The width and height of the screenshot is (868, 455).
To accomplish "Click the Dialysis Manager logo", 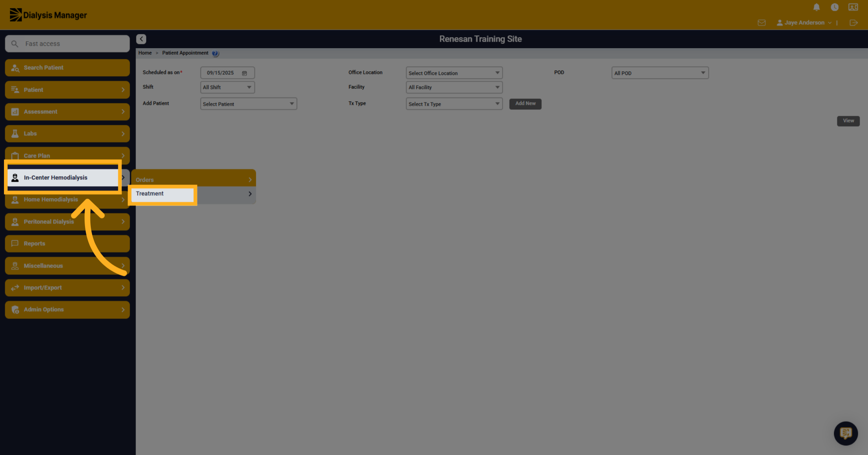I will 48,15.
